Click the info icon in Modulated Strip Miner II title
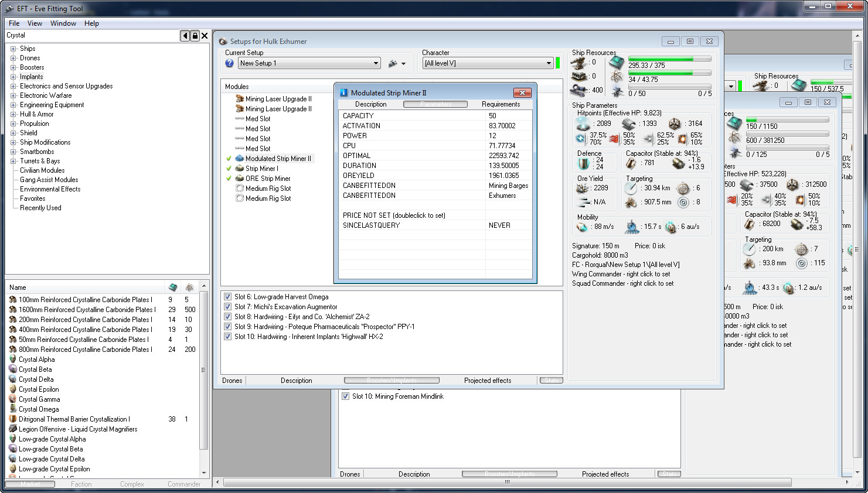The image size is (868, 493). (344, 93)
